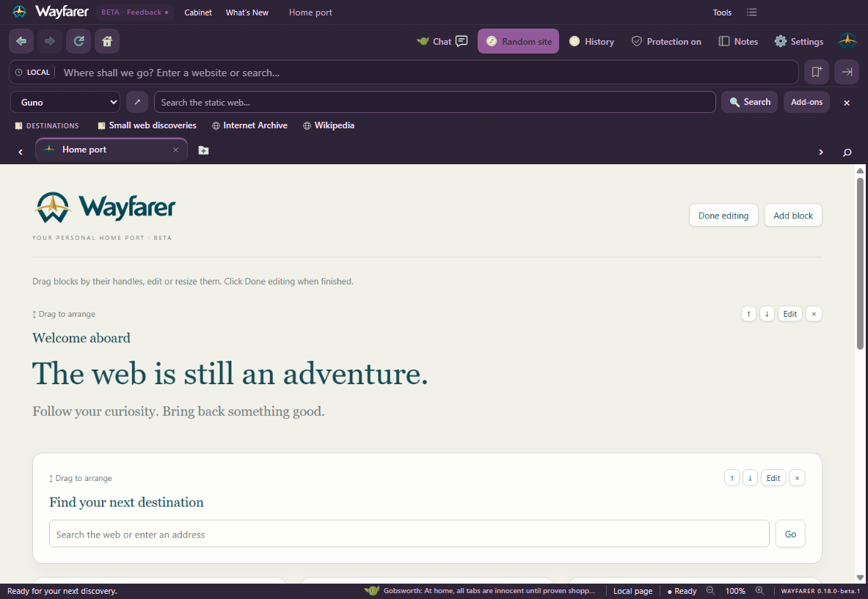
Task: Open the What's New menu
Action: [247, 12]
